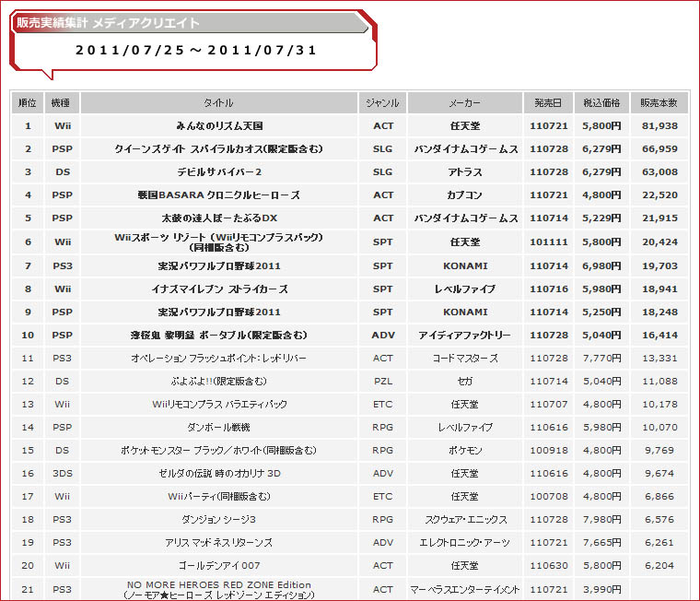Image resolution: width=700 pixels, height=601 pixels.
Task: Select title Wiiスポーツ リゾート
Action: point(219,242)
